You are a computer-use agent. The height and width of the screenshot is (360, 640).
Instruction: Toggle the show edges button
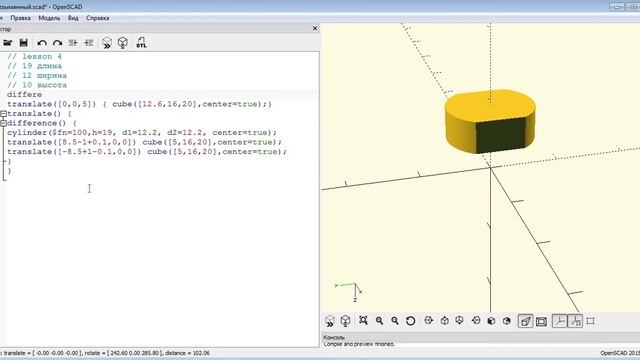591,321
